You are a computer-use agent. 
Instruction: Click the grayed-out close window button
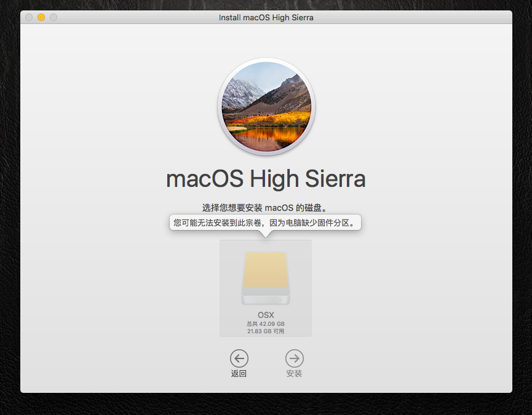[29, 17]
